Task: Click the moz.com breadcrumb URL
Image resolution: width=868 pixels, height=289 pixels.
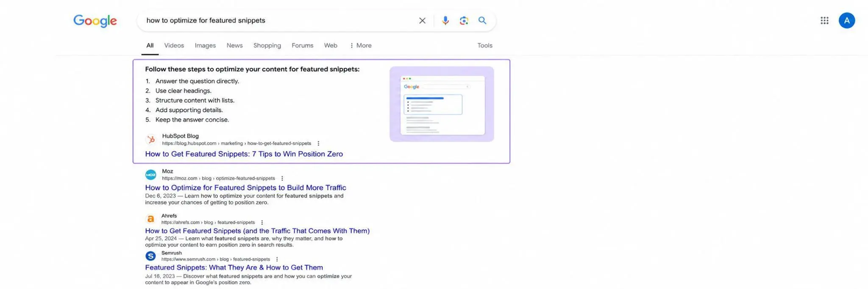Action: coord(218,179)
